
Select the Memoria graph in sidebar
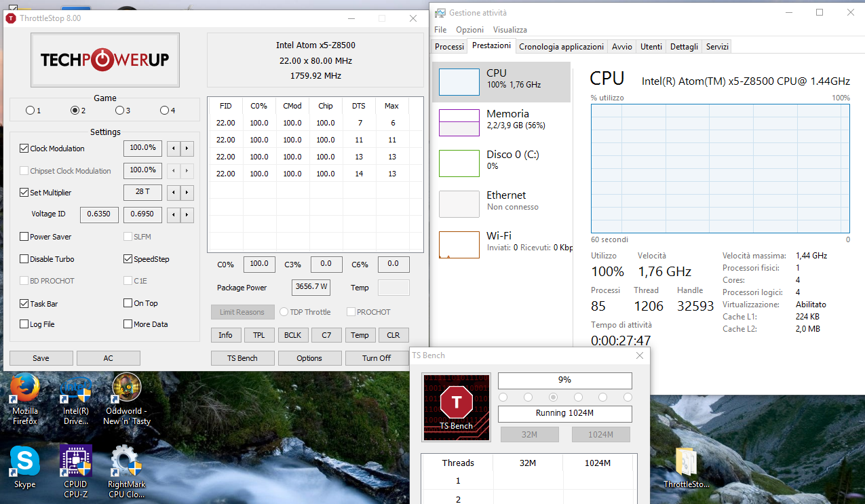(501, 123)
